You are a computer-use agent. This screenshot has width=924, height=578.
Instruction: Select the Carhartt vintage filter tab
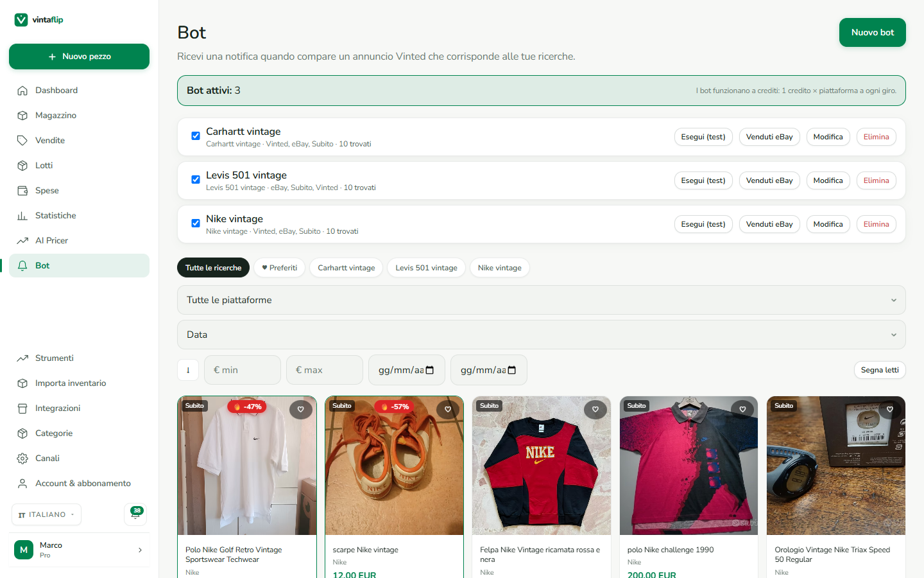pyautogui.click(x=346, y=268)
